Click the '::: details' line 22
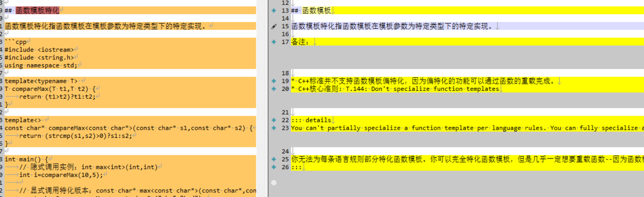Image resolution: width=644 pixels, height=197 pixels. tap(311, 120)
